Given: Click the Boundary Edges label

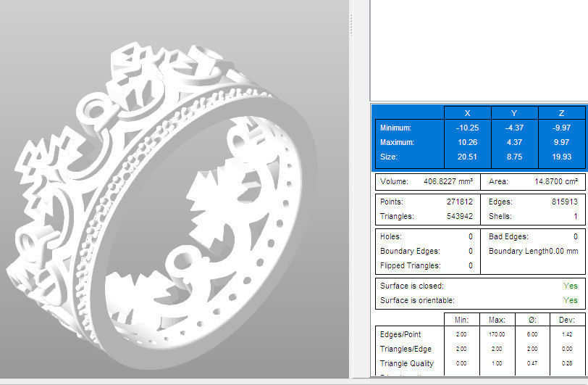Looking at the screenshot, I should pyautogui.click(x=410, y=251).
